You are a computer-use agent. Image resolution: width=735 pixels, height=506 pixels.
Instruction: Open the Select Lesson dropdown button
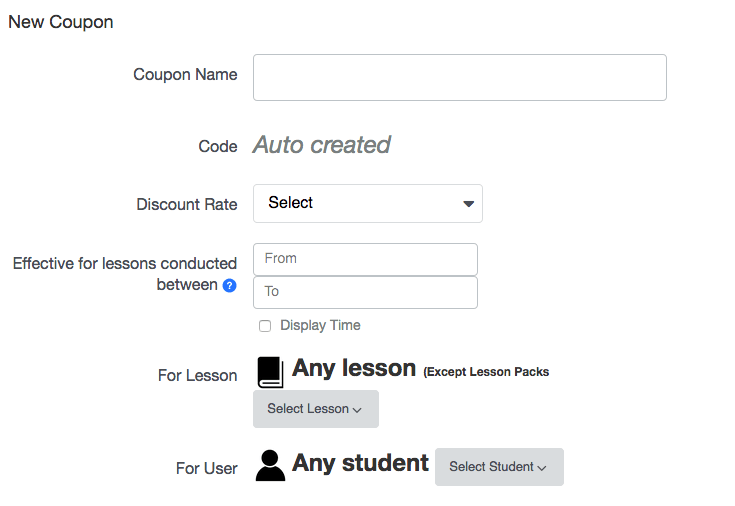(315, 409)
